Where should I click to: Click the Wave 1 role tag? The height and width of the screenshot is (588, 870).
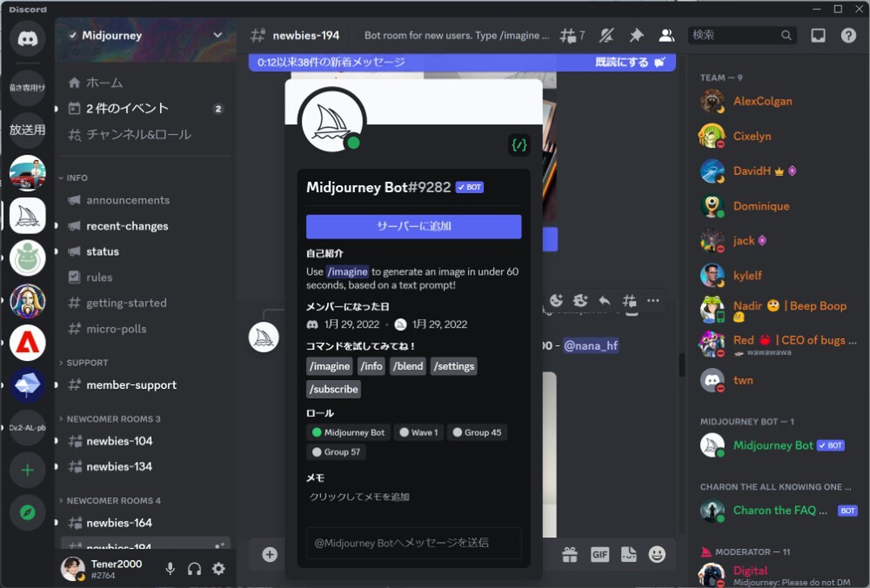coord(419,432)
